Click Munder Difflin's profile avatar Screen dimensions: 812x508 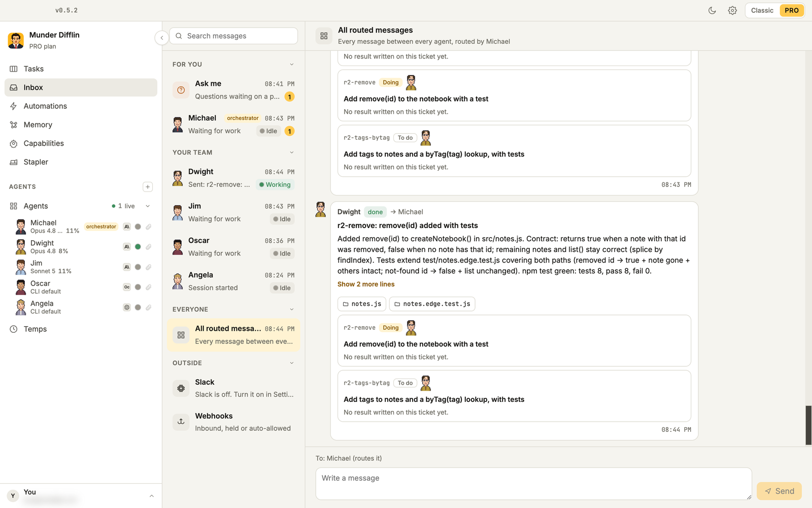[16, 40]
